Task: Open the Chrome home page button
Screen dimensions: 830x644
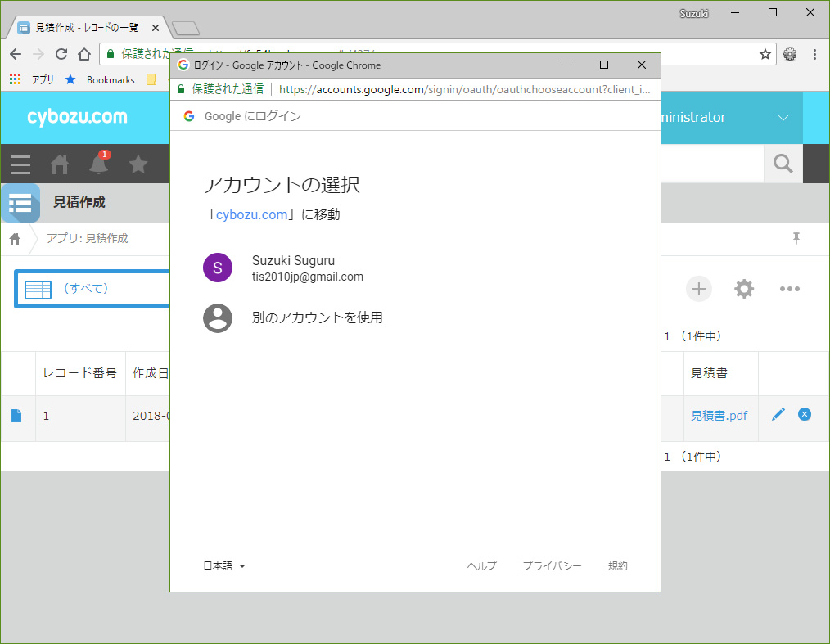Action: coord(84,54)
